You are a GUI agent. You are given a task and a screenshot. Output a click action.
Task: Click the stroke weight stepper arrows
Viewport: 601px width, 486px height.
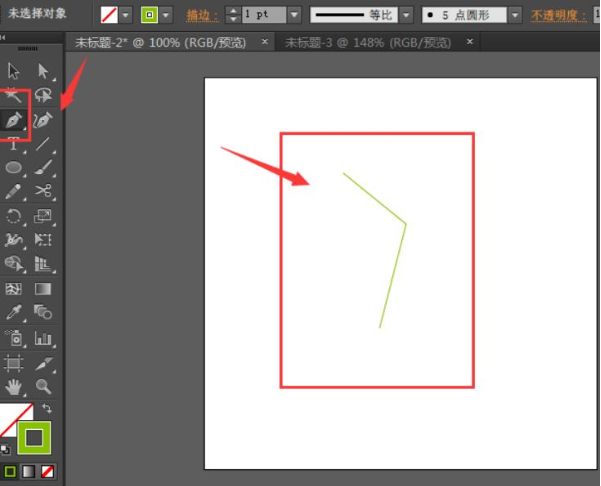tap(233, 15)
